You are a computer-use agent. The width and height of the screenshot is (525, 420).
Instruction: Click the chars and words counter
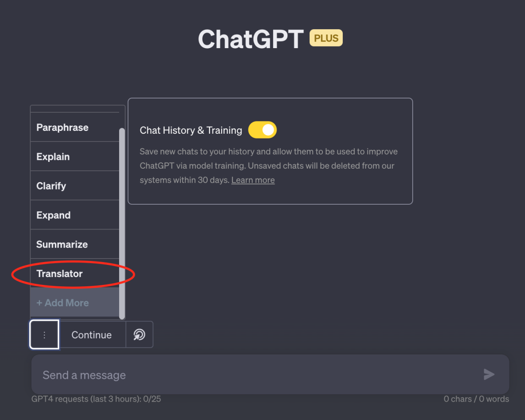[x=476, y=399]
